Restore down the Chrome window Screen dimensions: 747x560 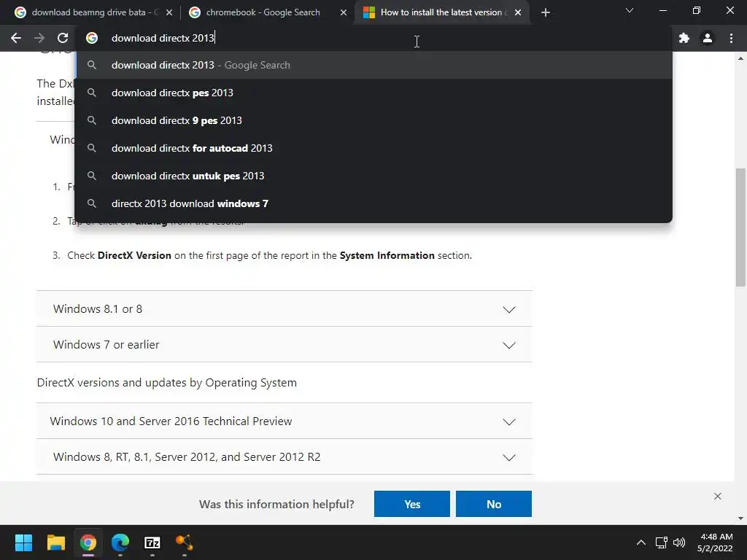point(697,10)
